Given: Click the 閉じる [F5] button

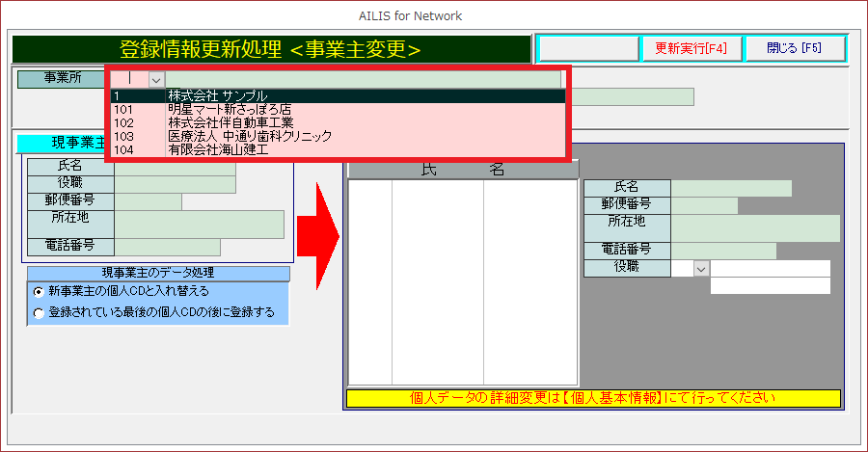Looking at the screenshot, I should pyautogui.click(x=795, y=48).
